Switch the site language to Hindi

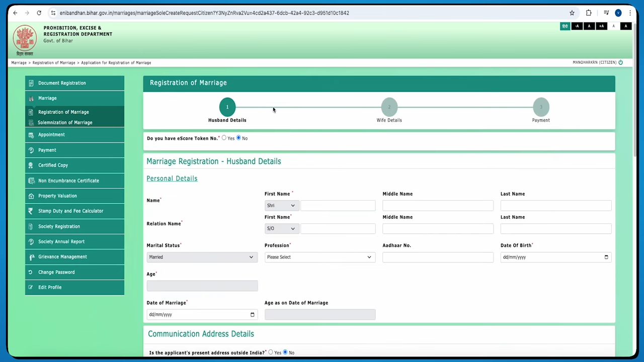(x=565, y=26)
